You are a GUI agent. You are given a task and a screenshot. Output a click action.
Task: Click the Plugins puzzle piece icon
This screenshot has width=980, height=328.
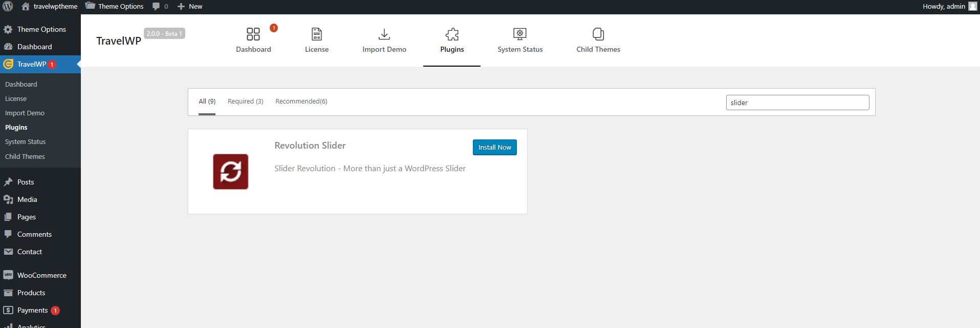tap(452, 34)
